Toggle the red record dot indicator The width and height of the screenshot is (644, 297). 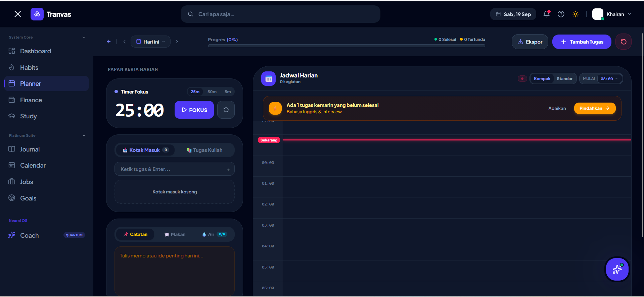coord(522,79)
